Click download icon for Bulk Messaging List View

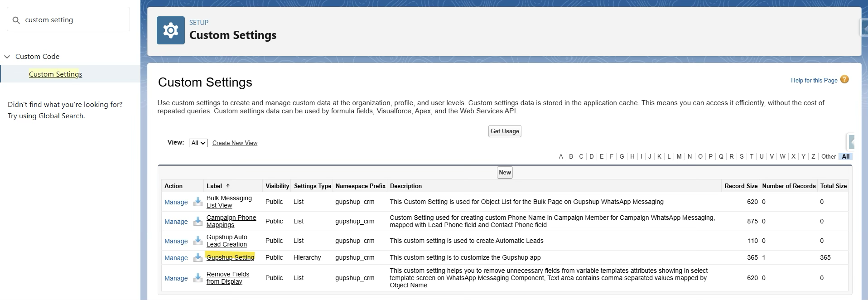click(x=198, y=202)
